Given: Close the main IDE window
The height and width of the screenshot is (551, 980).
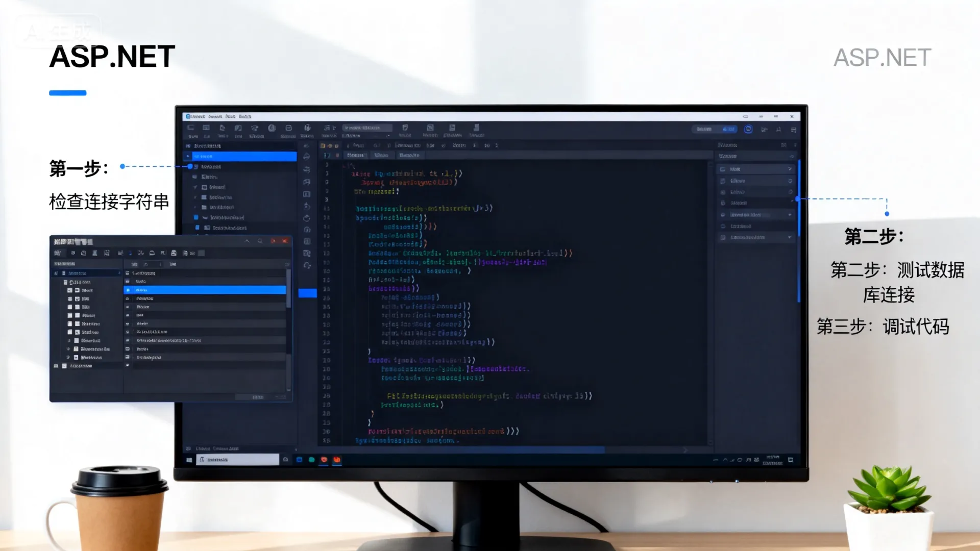Looking at the screenshot, I should point(792,116).
